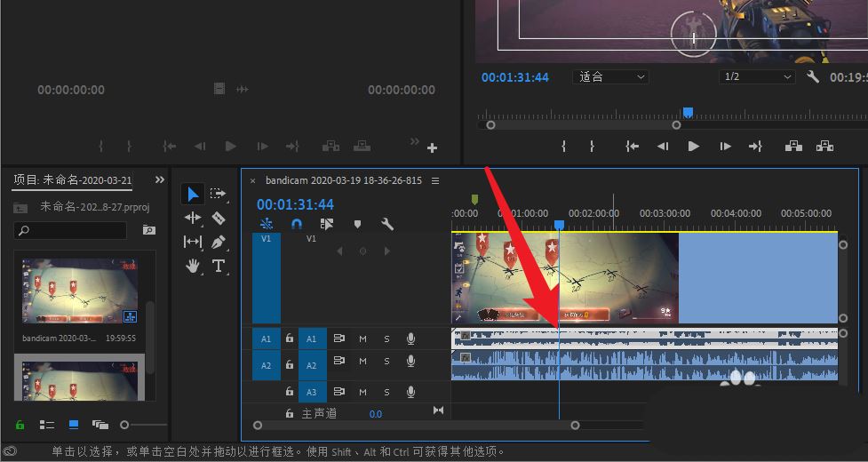Click Add Marker icon in timeline header

[x=357, y=224]
